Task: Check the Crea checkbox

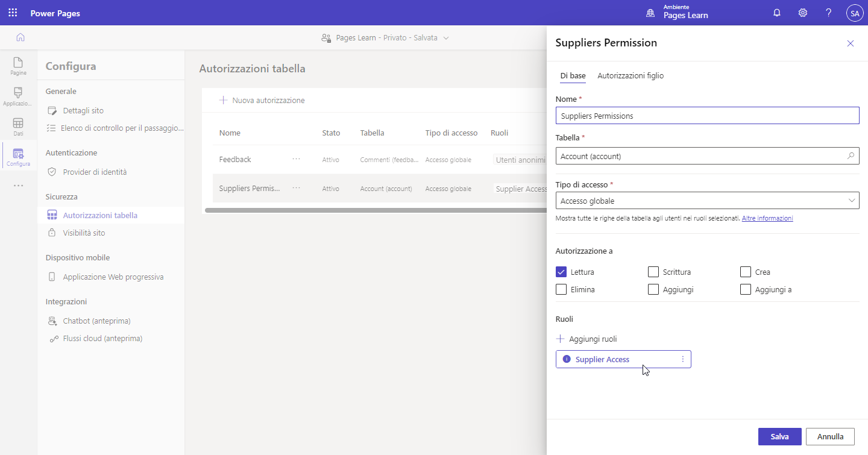Action: click(x=746, y=272)
